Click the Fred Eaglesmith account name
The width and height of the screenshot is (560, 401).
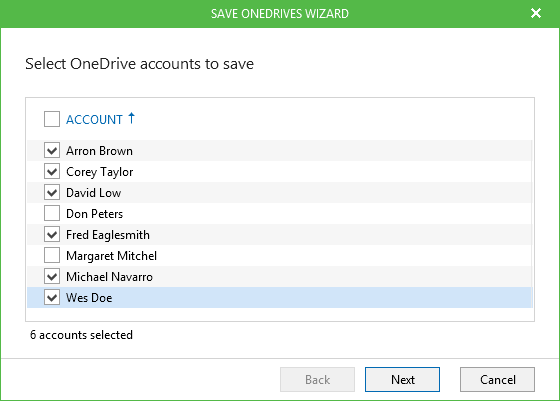coord(108,235)
